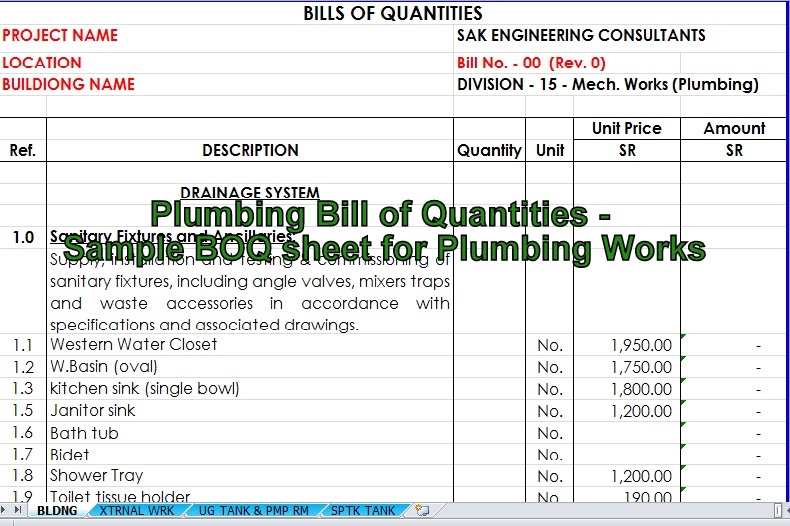Click reference 1.1
This screenshot has width=790, height=526.
pos(23,345)
